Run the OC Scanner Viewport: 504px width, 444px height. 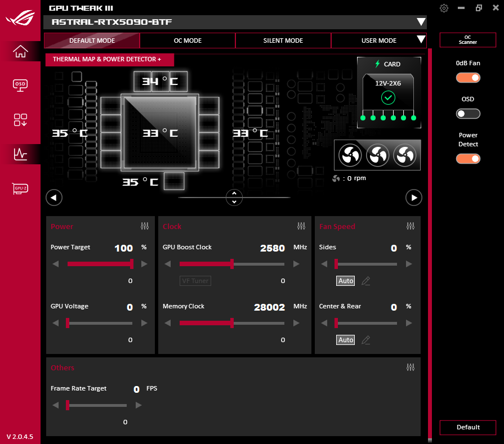pos(468,40)
